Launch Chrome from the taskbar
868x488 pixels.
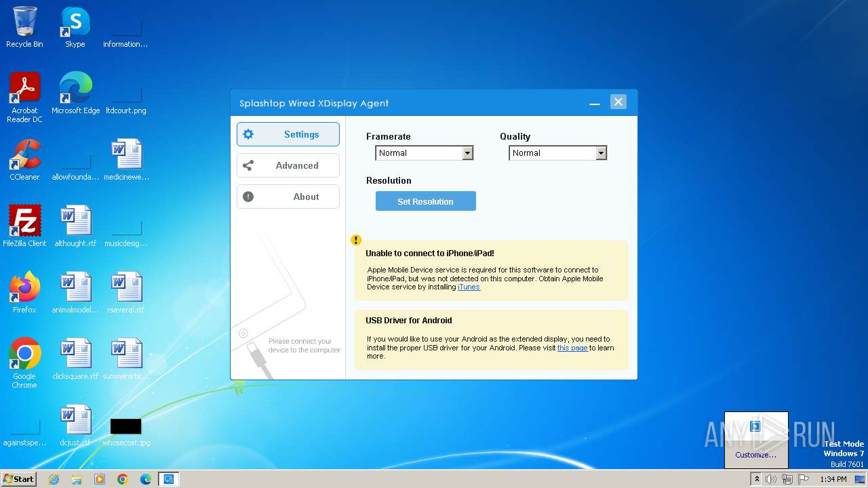click(123, 479)
